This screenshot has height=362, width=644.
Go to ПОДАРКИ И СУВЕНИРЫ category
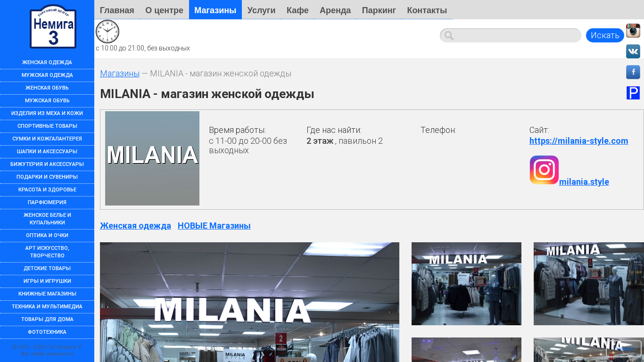point(47,177)
